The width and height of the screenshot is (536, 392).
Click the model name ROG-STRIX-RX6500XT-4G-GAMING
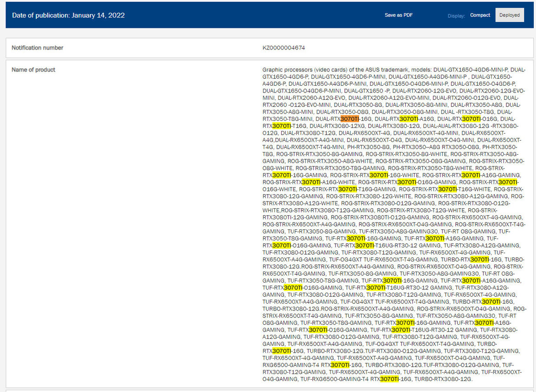[x=477, y=218]
